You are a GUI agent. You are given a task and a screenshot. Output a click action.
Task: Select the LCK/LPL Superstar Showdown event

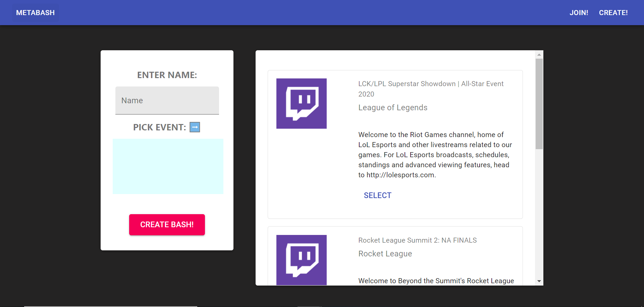[x=378, y=195]
